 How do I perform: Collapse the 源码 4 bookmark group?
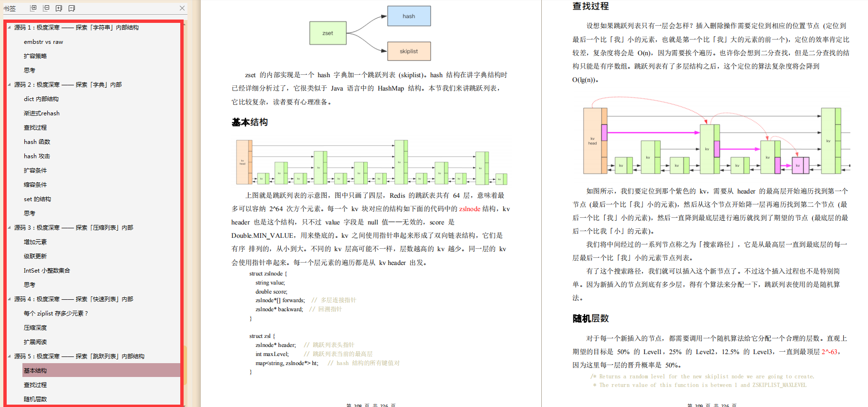pos(9,299)
